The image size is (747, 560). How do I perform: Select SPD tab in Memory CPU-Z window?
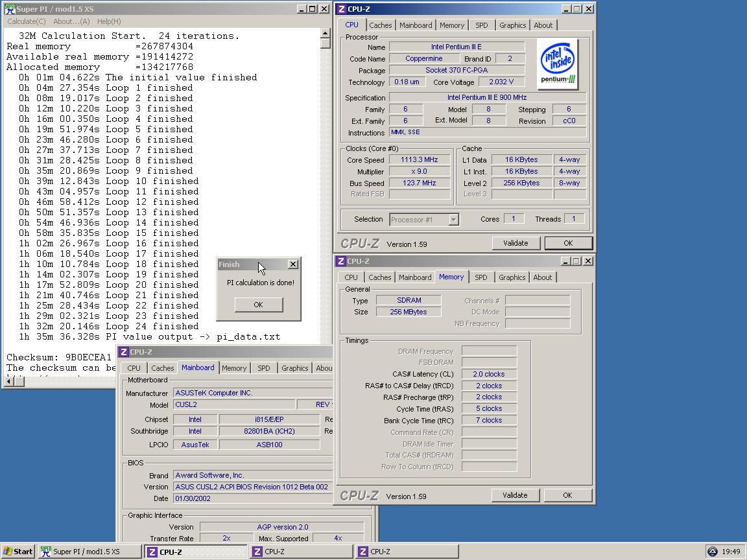point(481,277)
